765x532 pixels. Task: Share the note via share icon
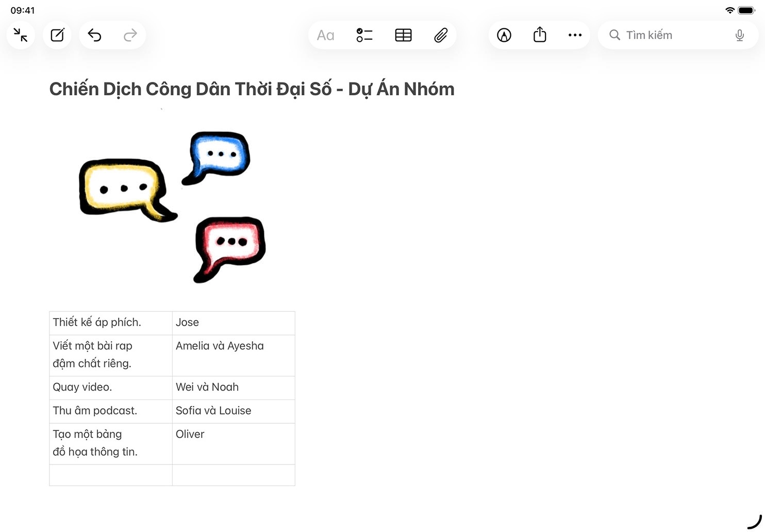(x=540, y=35)
